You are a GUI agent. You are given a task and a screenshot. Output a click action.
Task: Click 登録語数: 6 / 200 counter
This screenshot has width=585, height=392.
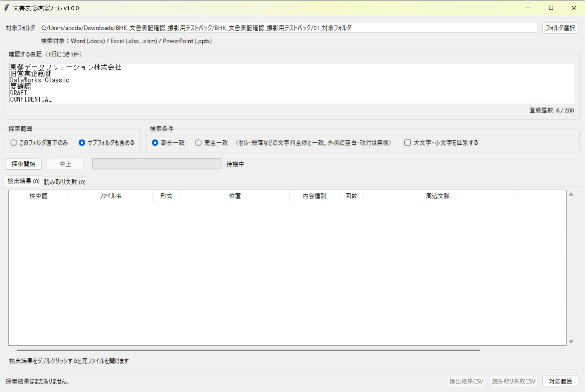coord(552,111)
